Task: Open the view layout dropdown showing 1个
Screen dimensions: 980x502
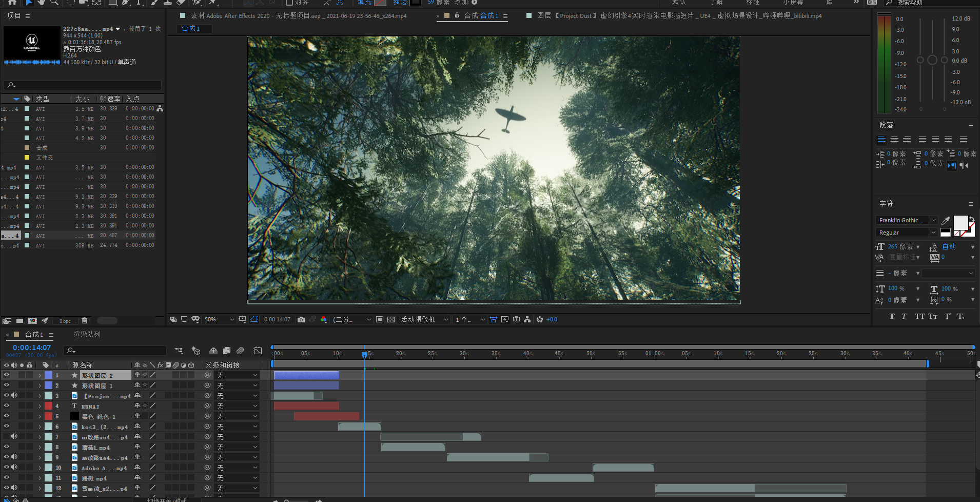Action: click(x=470, y=319)
